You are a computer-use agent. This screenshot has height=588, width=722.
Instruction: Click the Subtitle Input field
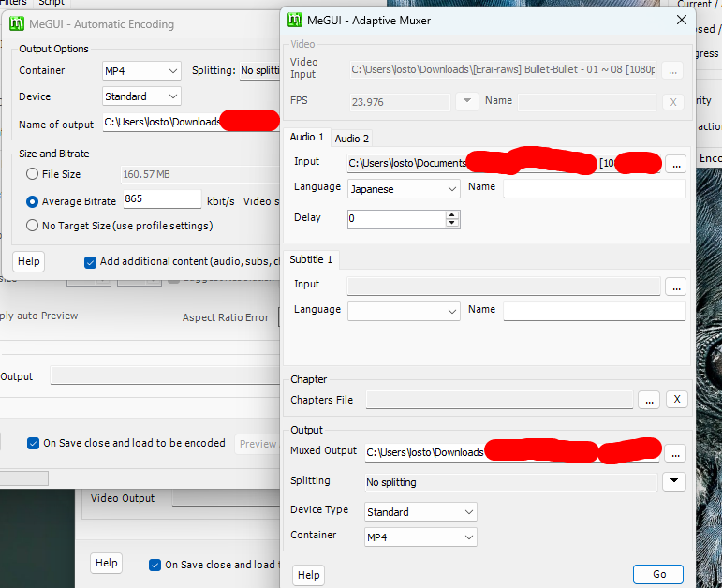click(x=504, y=287)
